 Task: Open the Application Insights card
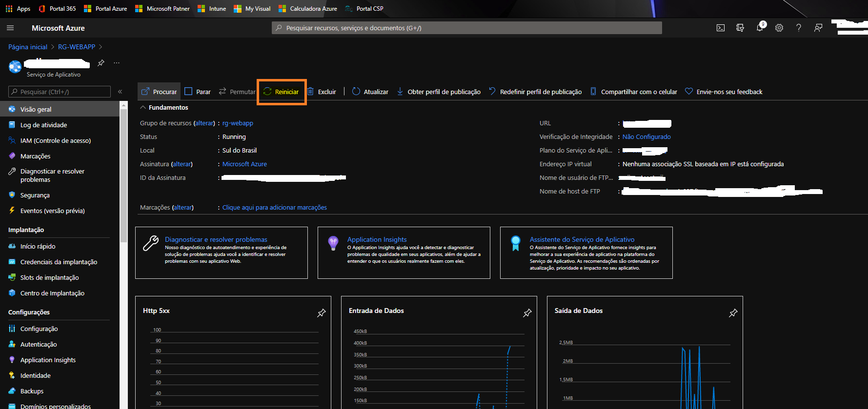[404, 253]
